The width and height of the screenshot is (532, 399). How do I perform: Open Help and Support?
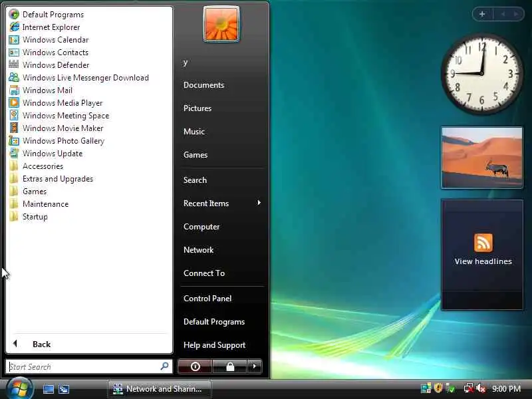pyautogui.click(x=214, y=345)
